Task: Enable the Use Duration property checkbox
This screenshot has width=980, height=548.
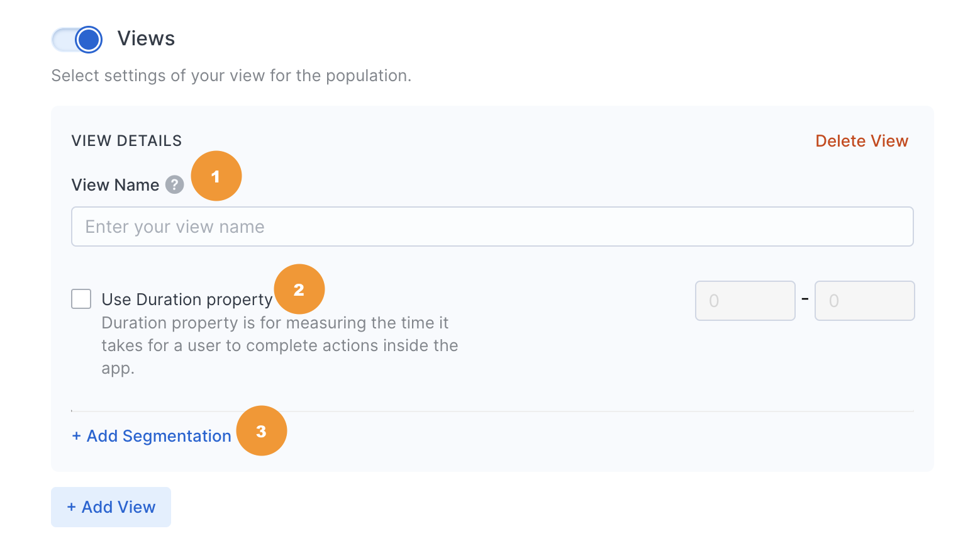Action: point(81,299)
